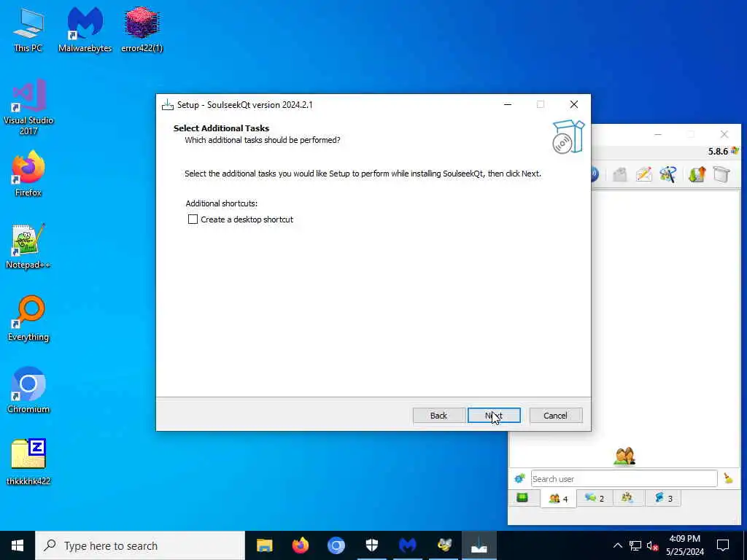Minimize the Setup - SoulseekQt window
The height and width of the screenshot is (560, 747).
[508, 104]
